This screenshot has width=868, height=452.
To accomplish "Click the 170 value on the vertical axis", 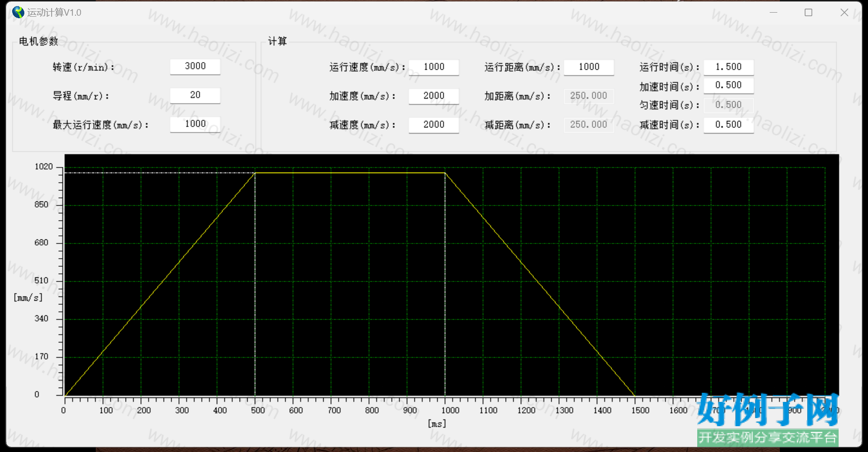I will click(42, 356).
